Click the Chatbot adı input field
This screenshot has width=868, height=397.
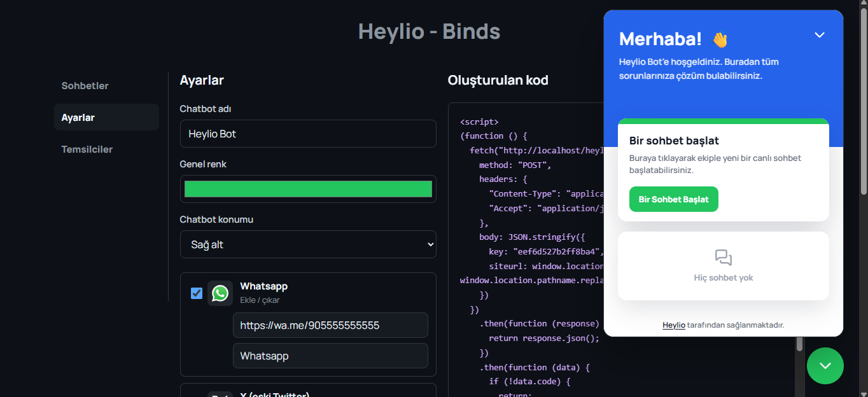coord(308,134)
